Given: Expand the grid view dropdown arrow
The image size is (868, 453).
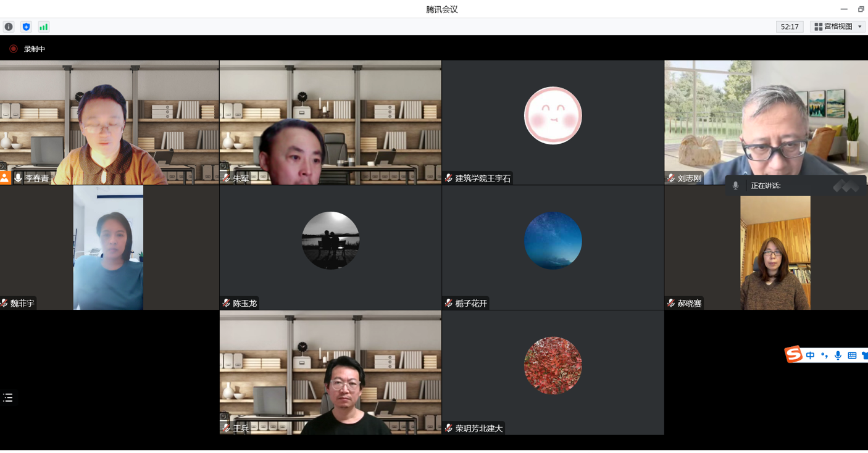Looking at the screenshot, I should point(860,27).
